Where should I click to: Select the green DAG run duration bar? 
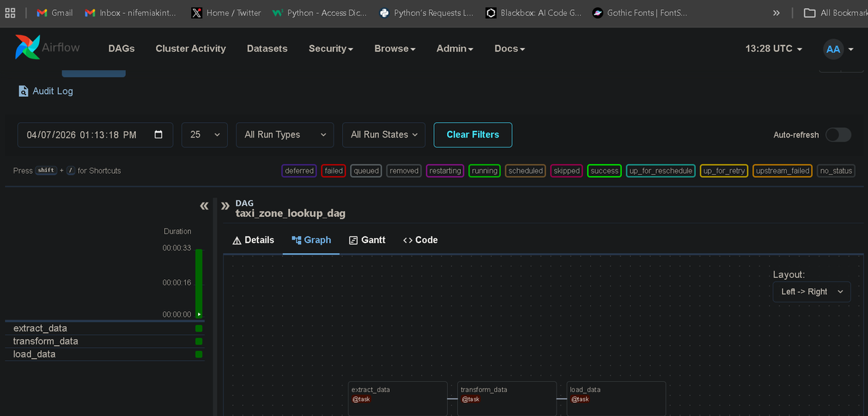[199, 283]
